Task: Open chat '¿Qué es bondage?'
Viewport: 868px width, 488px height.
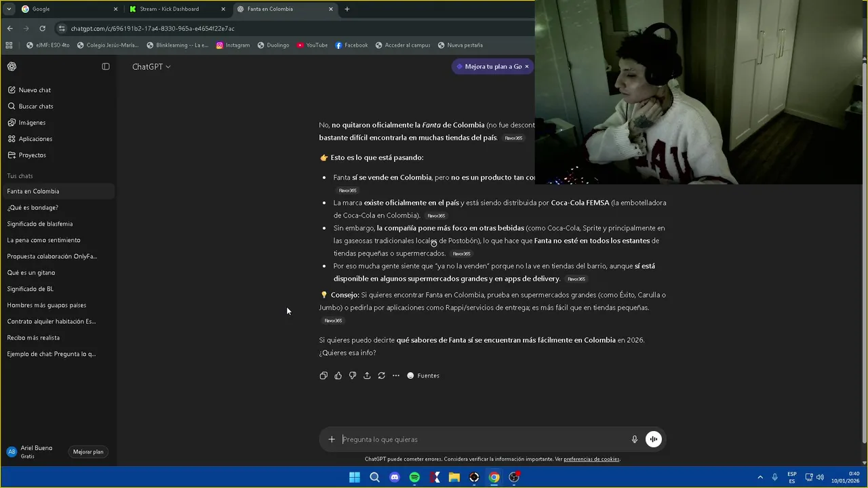Action: (x=58, y=207)
